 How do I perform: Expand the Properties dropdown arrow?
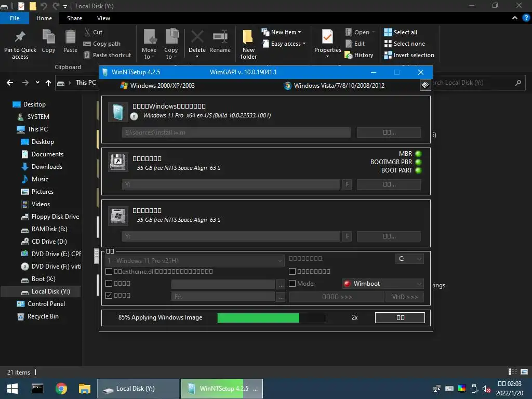click(327, 56)
